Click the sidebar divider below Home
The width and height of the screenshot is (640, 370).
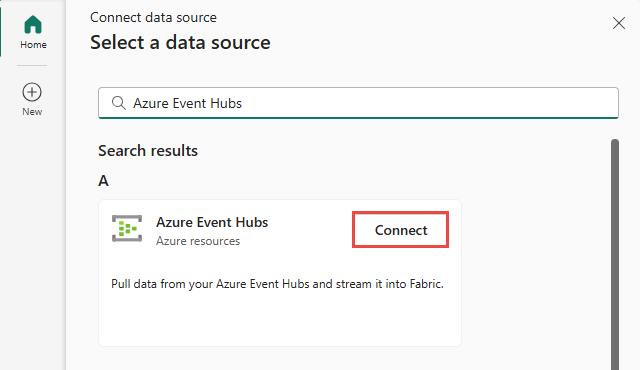click(x=32, y=65)
